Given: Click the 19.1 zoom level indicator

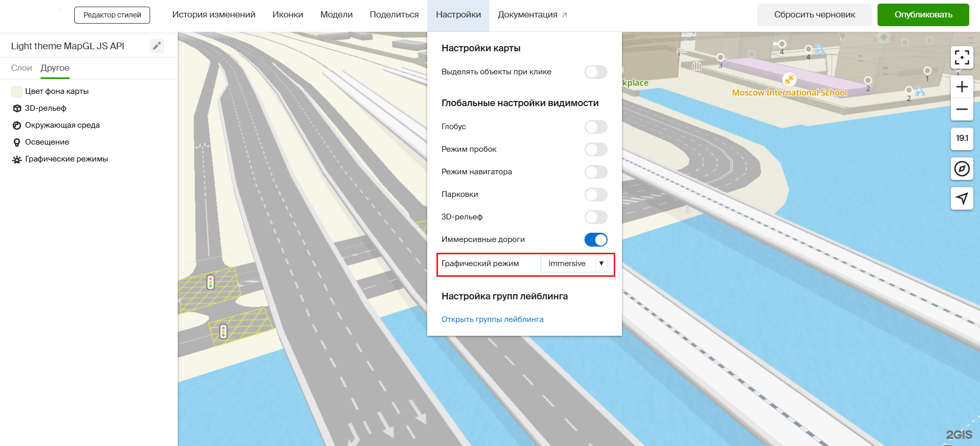Looking at the screenshot, I should click(x=962, y=138).
